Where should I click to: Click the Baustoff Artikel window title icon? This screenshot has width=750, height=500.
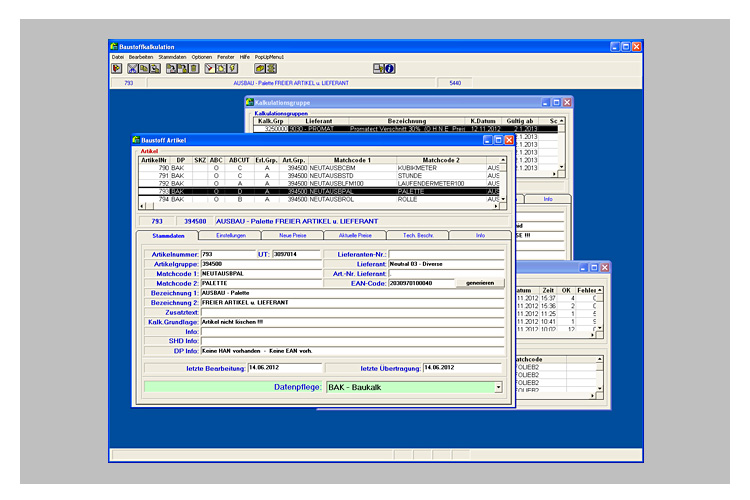pyautogui.click(x=136, y=140)
